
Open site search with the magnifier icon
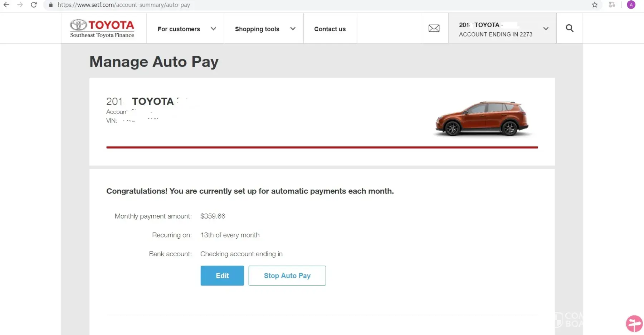(x=570, y=28)
